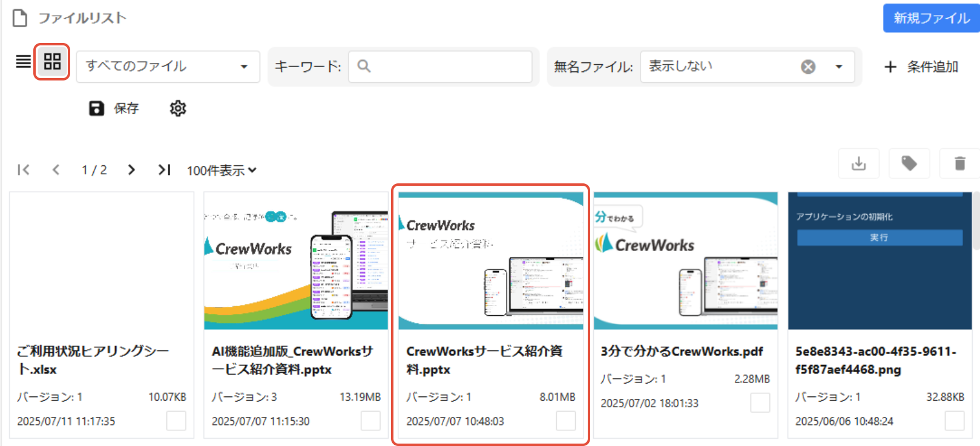Click file size 13.19MB

click(360, 397)
